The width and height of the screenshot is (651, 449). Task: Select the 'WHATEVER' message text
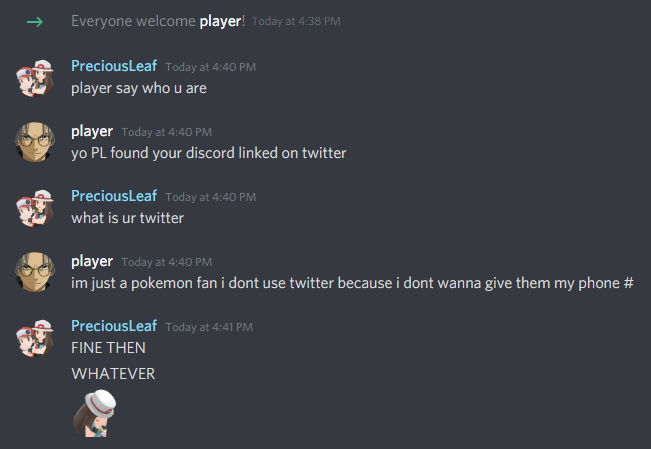pyautogui.click(x=113, y=374)
